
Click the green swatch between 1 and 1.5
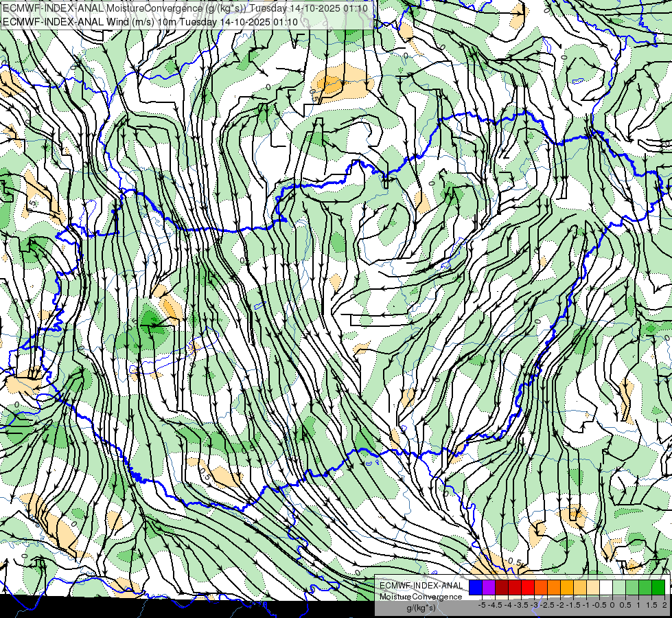click(x=645, y=587)
